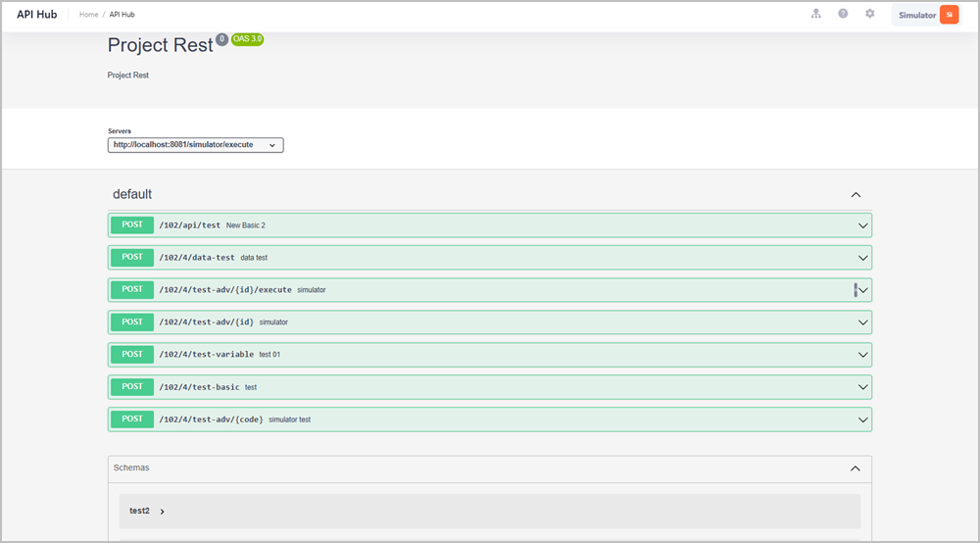Open the help question mark icon
The image size is (980, 543).
[843, 14]
